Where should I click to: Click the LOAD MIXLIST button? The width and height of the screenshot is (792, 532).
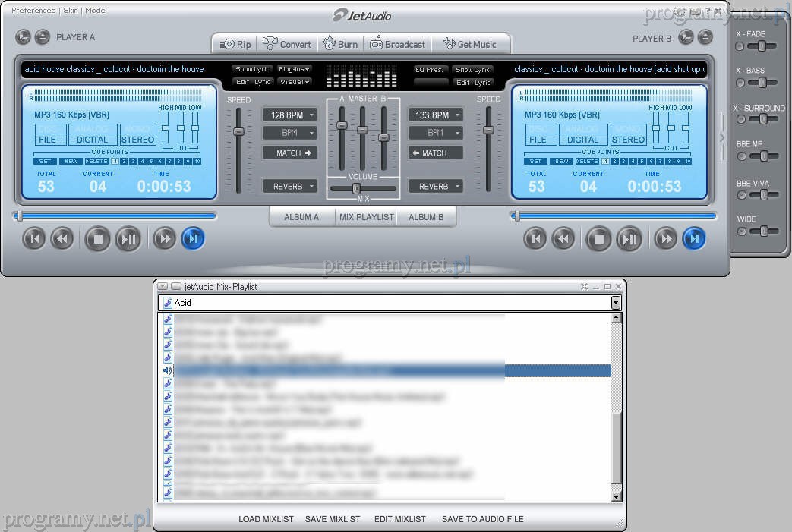tap(266, 519)
